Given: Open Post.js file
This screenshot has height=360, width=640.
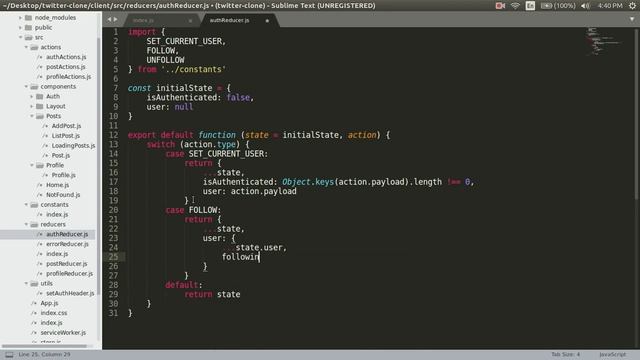Looking at the screenshot, I should coord(61,155).
